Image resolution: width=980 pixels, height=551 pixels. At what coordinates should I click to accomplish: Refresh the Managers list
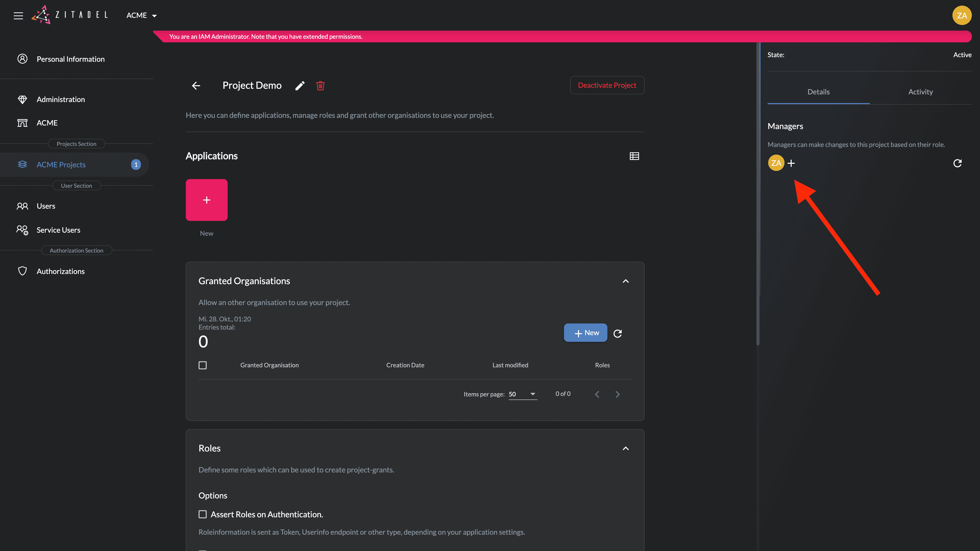[957, 163]
